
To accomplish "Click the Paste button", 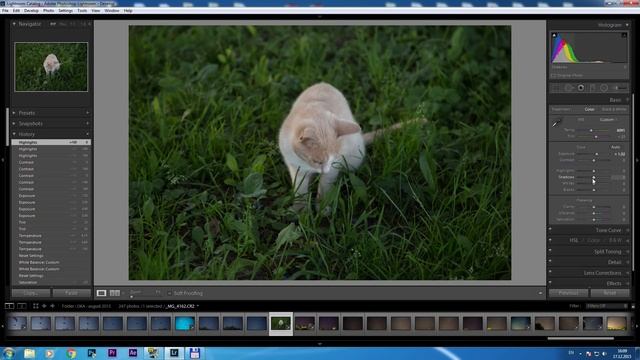I will point(71,293).
